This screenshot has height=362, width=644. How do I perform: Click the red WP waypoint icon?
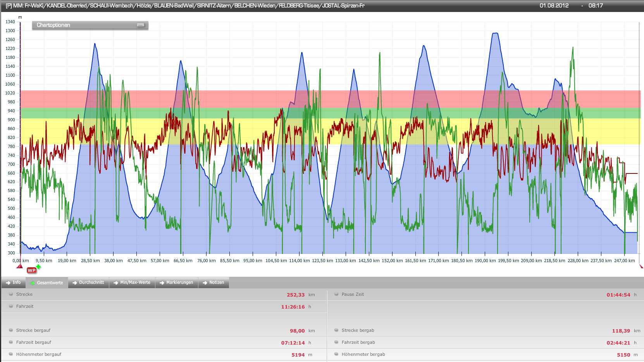(31, 270)
